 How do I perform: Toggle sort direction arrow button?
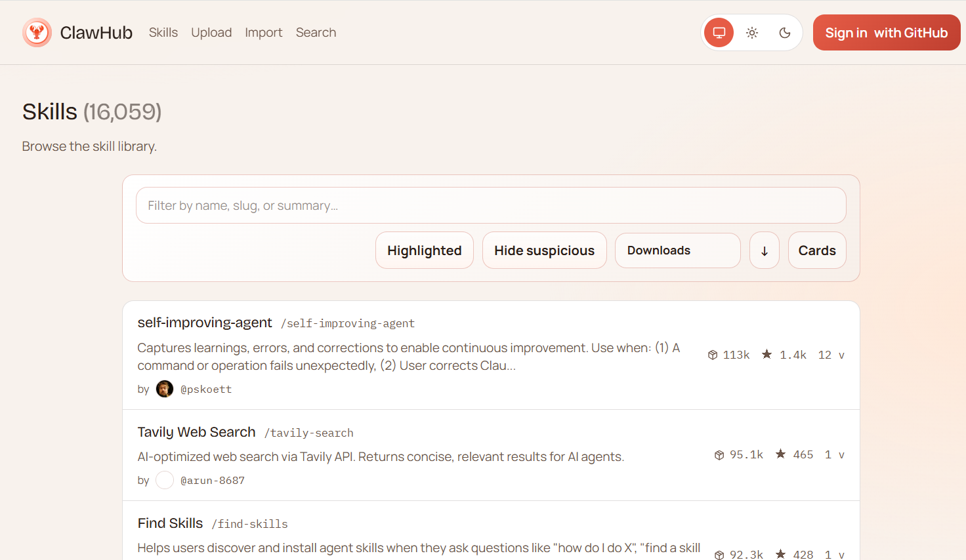(765, 250)
